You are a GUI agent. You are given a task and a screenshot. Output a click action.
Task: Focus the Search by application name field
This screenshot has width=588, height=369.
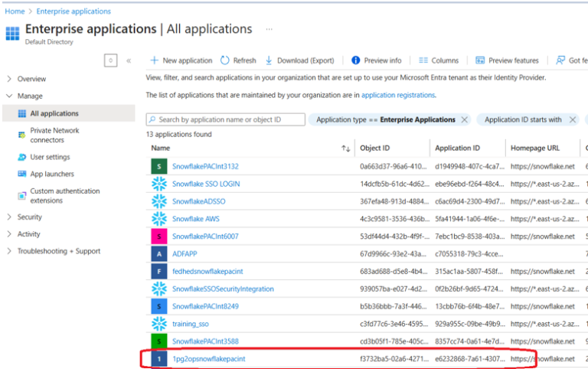[x=225, y=119]
